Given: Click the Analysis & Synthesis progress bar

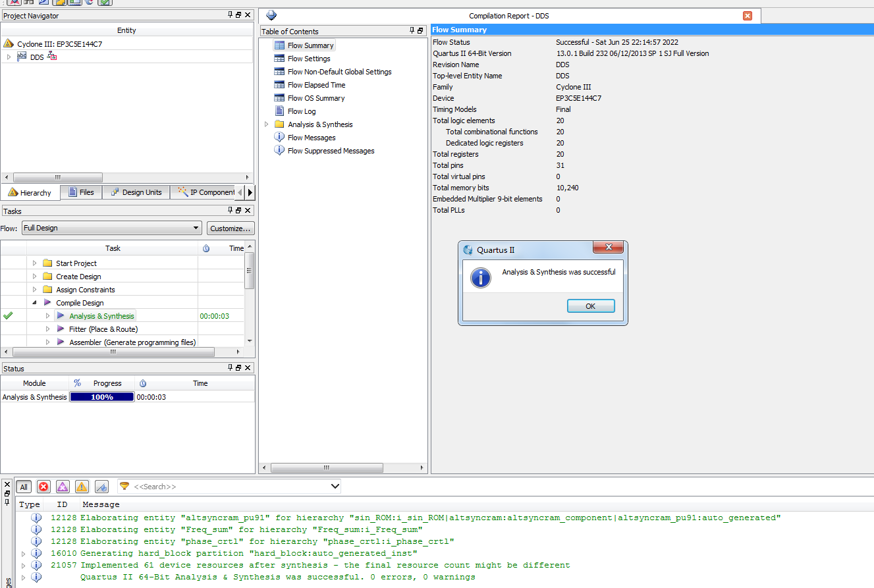Looking at the screenshot, I should 102,397.
